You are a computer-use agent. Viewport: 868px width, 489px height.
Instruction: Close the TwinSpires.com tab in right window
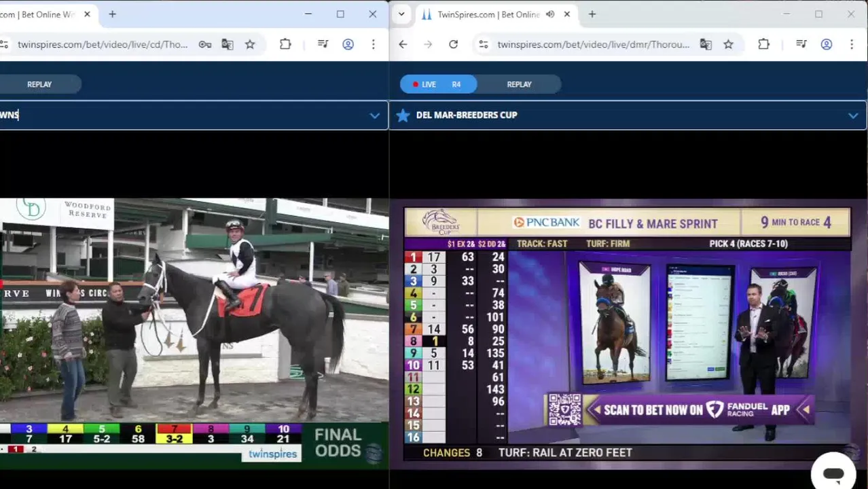[567, 14]
